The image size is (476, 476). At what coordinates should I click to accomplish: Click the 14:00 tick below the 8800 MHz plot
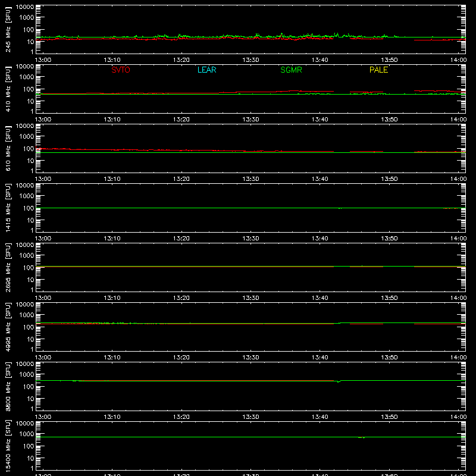pyautogui.click(x=458, y=417)
